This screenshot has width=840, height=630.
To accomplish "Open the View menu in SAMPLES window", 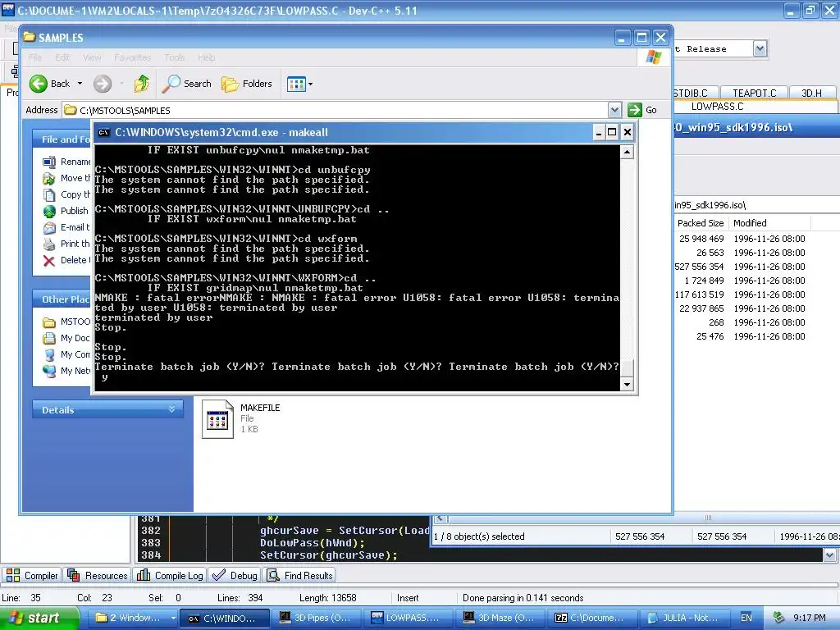I will (92, 57).
